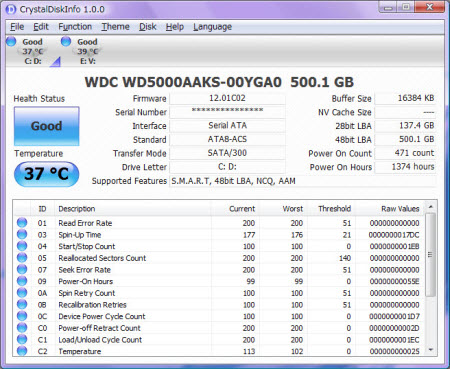Click status orb for Spin Retry Count
450x369 pixels.
[x=22, y=292]
